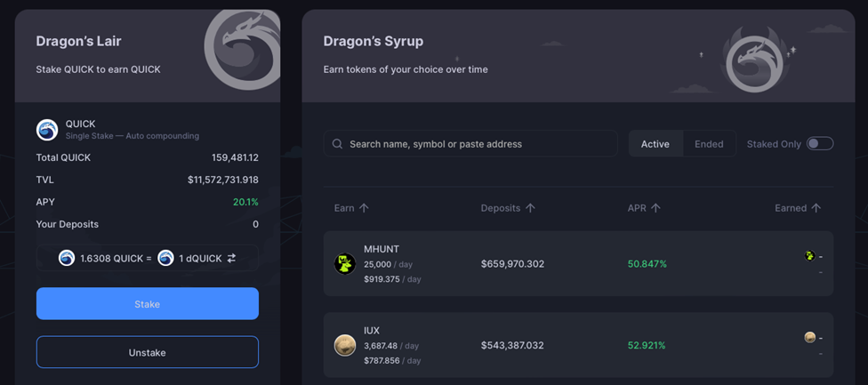This screenshot has height=385, width=868.
Task: Click 'Earn tokens of your choice' subtitle
Action: pos(406,69)
